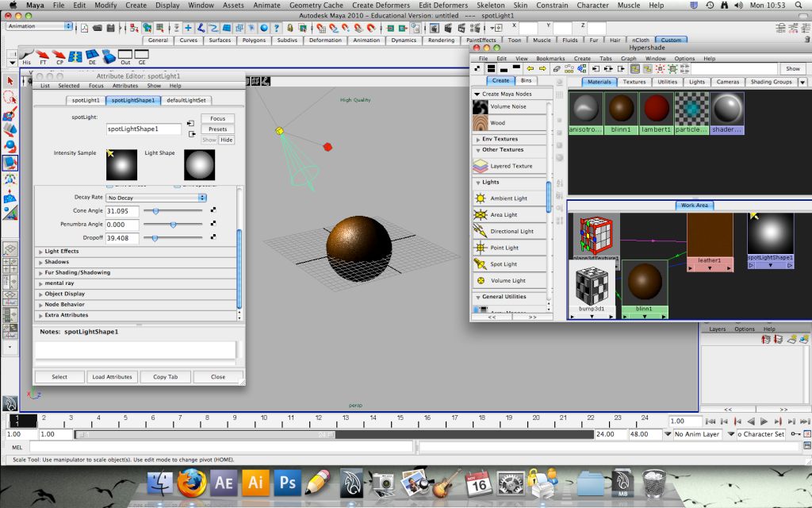812x508 pixels.
Task: Show only bottom Hypershade tabs
Action: (x=504, y=68)
